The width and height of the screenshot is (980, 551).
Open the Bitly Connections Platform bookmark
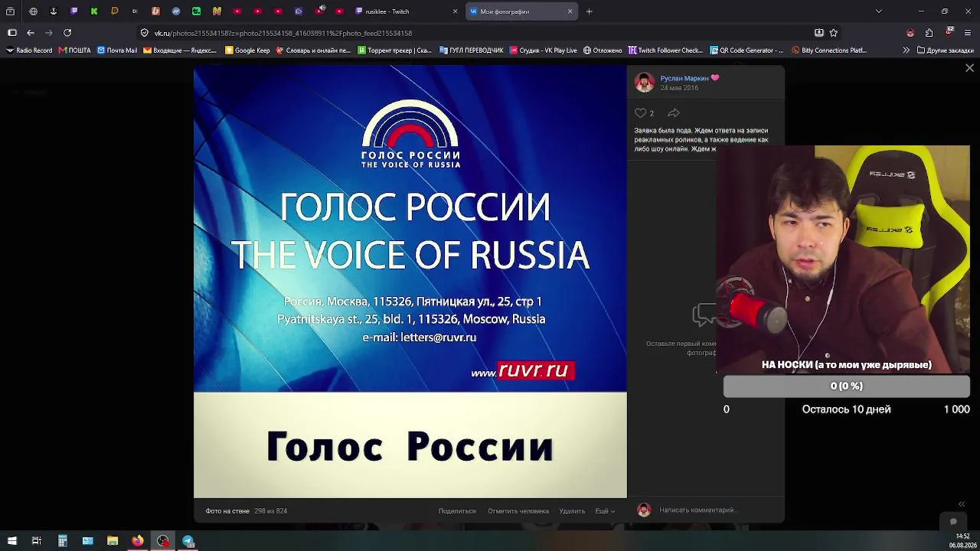829,51
